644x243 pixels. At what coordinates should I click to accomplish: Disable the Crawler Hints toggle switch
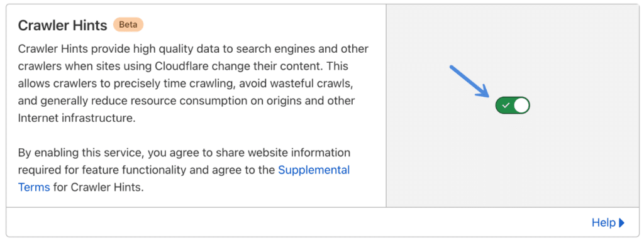point(513,105)
